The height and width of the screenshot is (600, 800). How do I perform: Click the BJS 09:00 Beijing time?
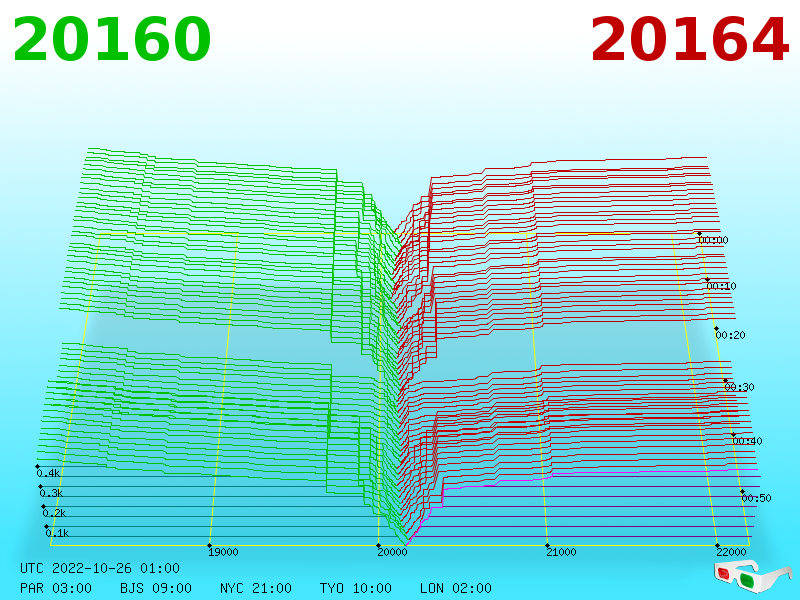coord(156,588)
